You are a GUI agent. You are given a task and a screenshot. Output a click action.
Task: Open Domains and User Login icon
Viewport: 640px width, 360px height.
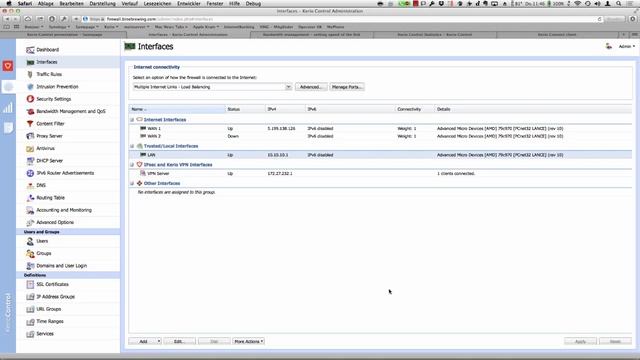click(30, 266)
